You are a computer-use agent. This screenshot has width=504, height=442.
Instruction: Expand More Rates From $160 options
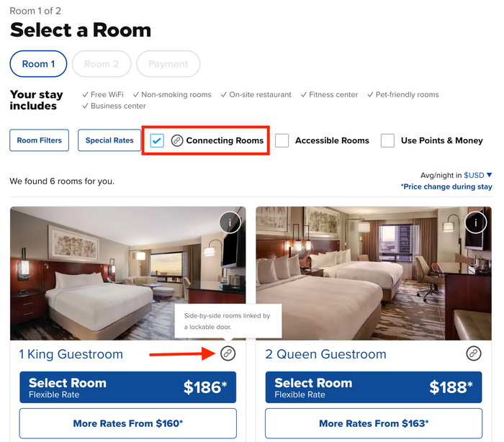coord(128,423)
